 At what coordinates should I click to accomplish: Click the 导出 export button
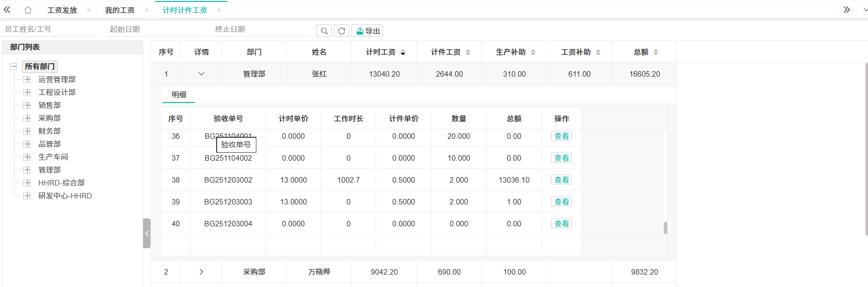click(368, 31)
